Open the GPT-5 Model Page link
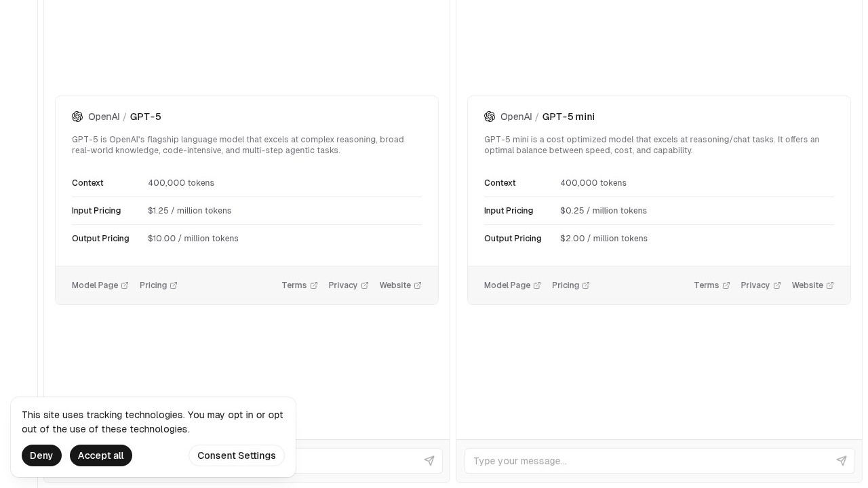 point(100,285)
